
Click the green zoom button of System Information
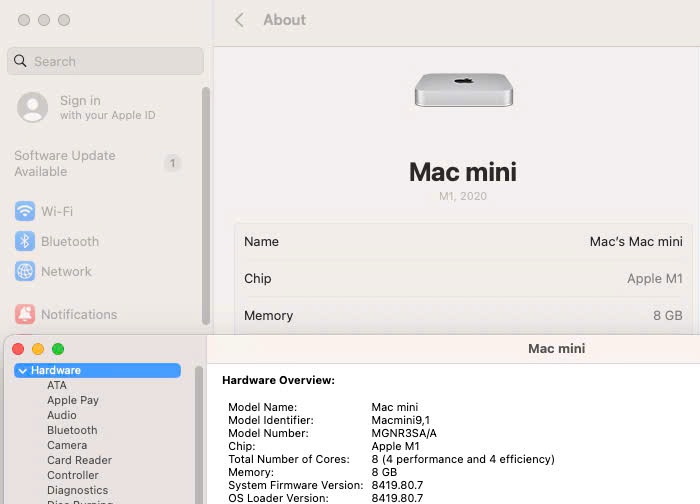[58, 348]
